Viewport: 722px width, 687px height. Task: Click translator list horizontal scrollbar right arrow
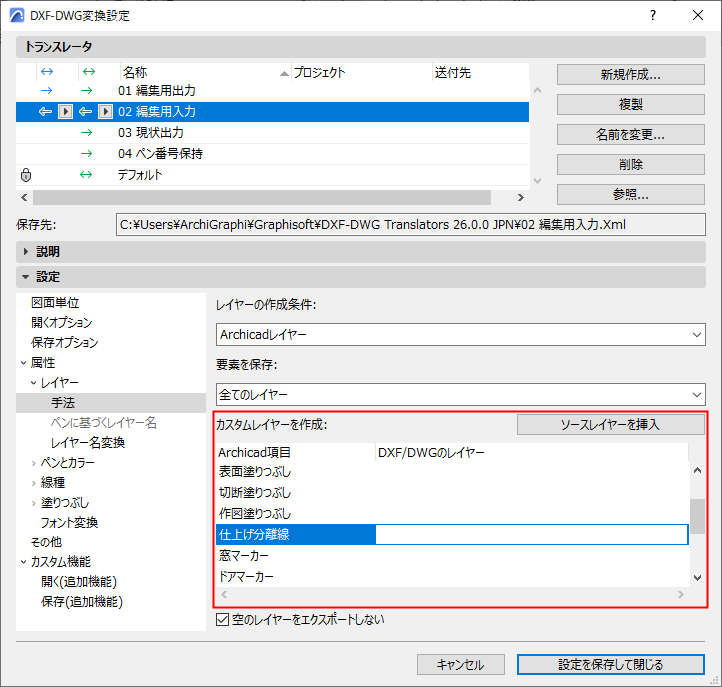coord(521,198)
